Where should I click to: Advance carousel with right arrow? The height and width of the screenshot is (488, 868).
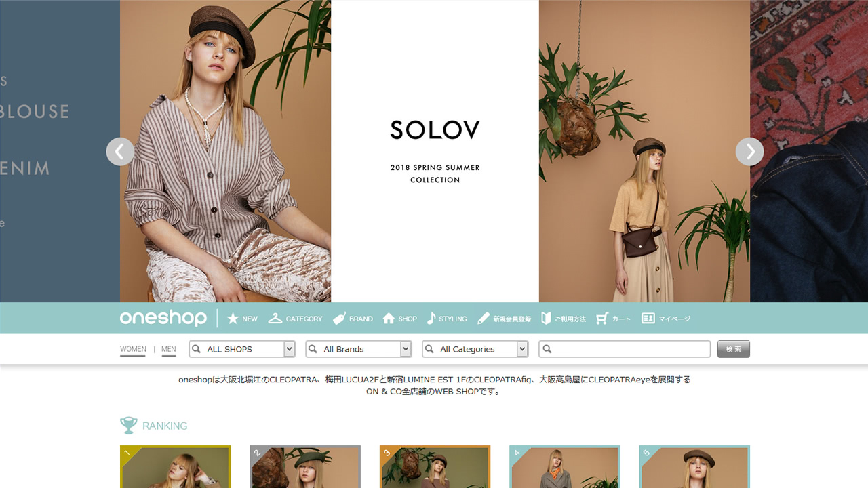coord(749,152)
